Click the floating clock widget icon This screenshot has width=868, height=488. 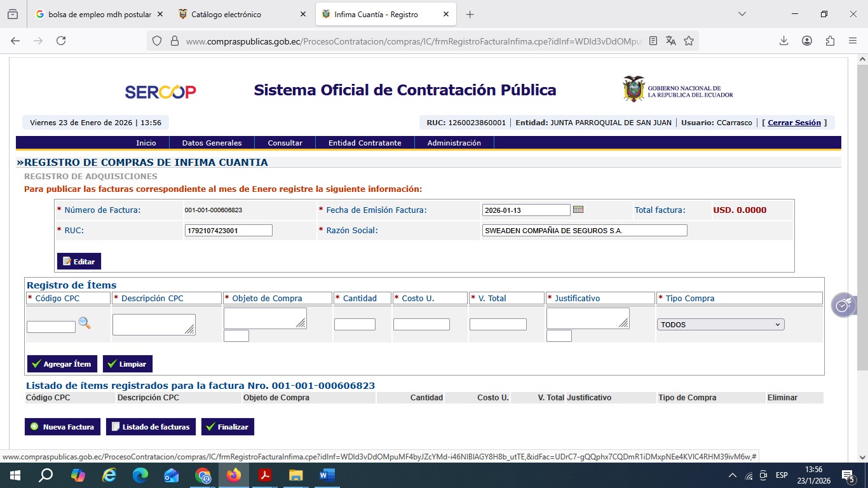pos(843,306)
